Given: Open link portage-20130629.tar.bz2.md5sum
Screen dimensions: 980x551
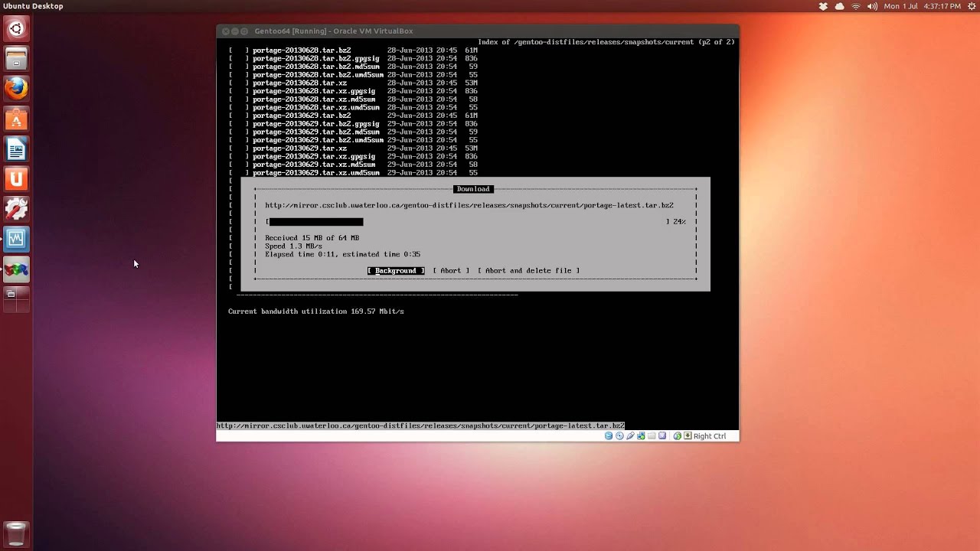Looking at the screenshot, I should click(x=315, y=132).
